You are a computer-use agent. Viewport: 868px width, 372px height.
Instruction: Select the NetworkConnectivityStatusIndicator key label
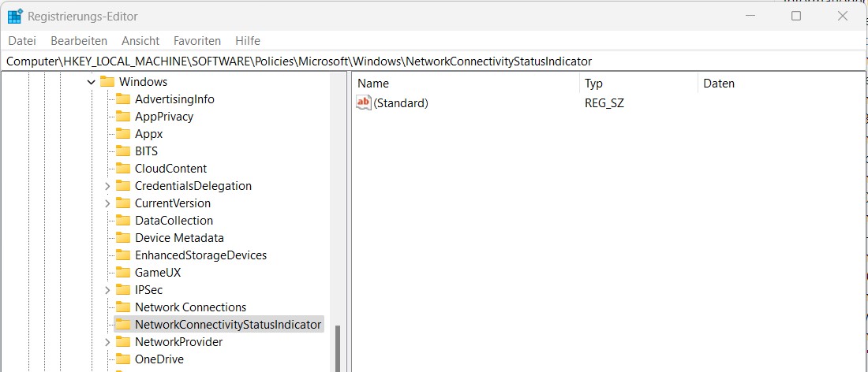pos(228,325)
